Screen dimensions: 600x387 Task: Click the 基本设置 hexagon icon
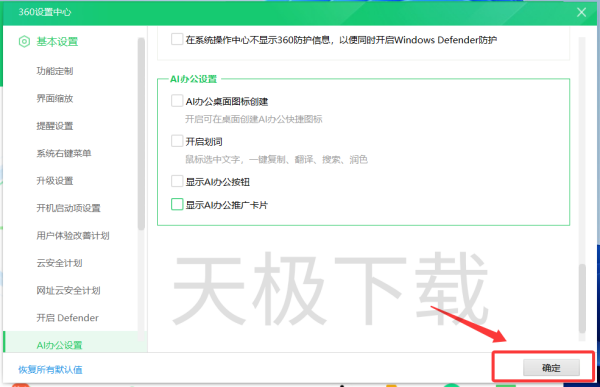point(24,41)
